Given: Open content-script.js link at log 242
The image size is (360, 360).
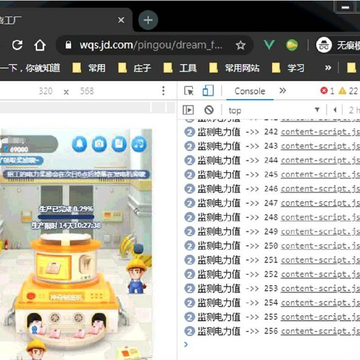Looking at the screenshot, I should pos(320,132).
